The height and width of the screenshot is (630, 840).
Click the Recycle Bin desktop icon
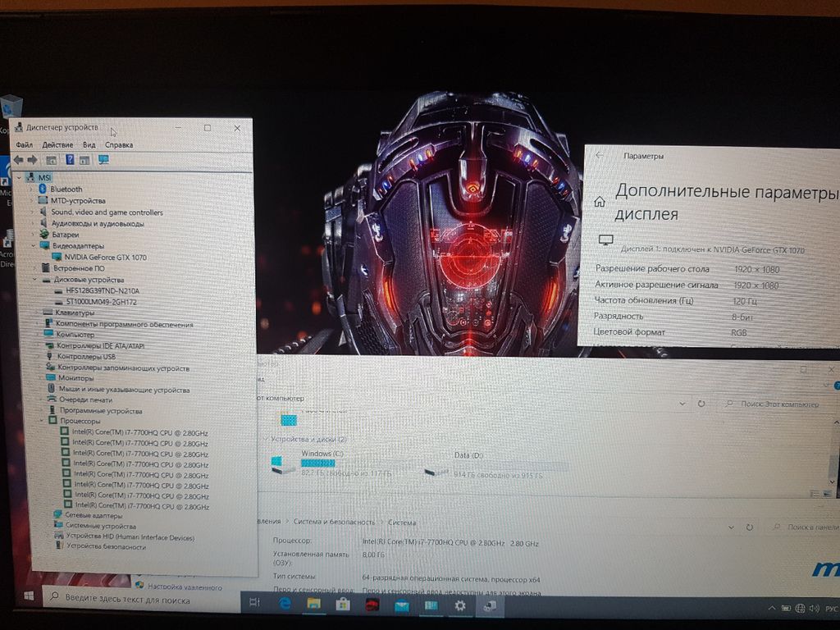(11, 107)
